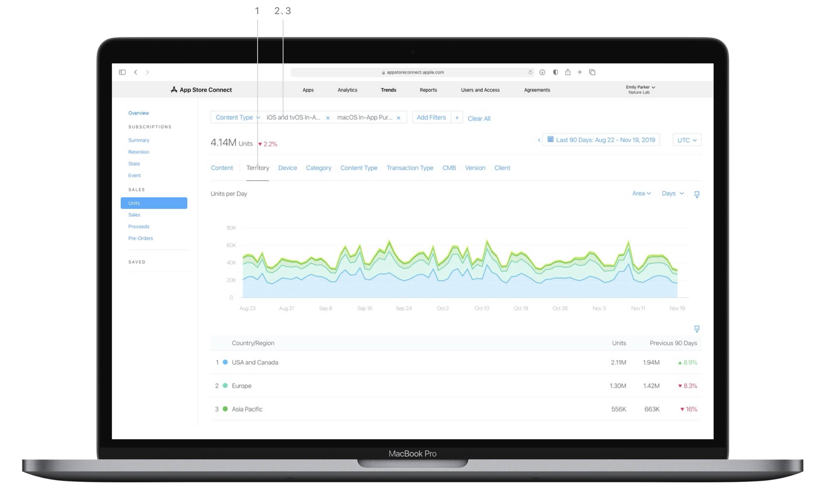This screenshot has height=504, width=821.
Task: Open the Emily Parker account menu
Action: 640,89
